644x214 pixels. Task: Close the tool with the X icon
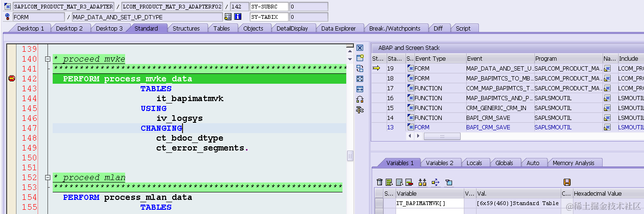click(360, 48)
